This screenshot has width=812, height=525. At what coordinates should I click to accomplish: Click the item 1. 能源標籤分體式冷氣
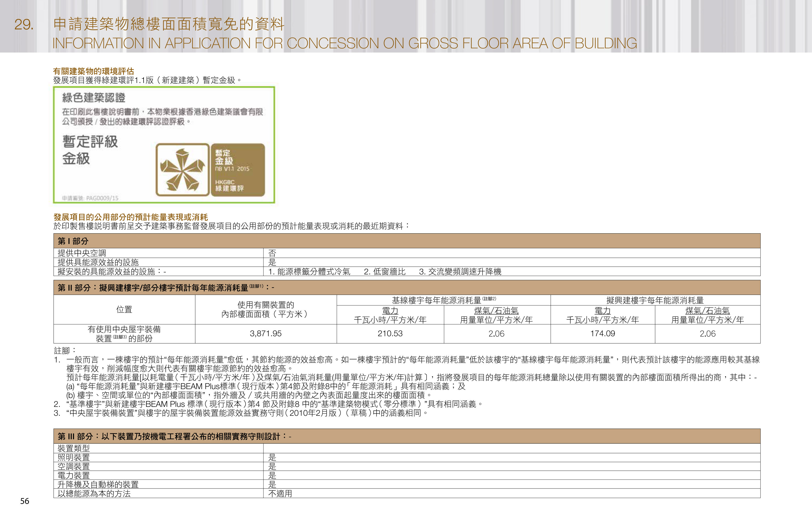(x=309, y=271)
